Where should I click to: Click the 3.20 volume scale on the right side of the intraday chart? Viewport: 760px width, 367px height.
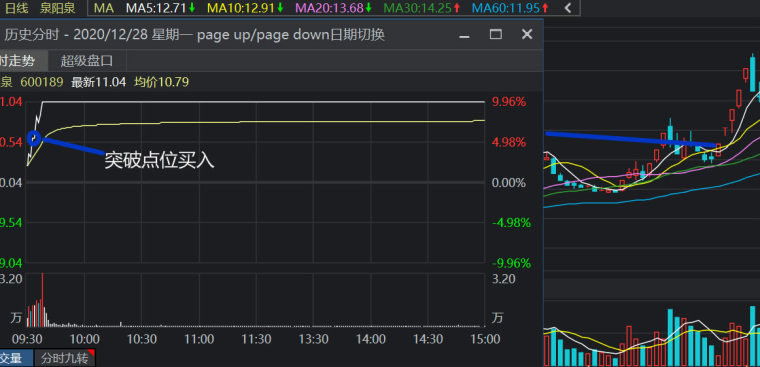pos(504,279)
